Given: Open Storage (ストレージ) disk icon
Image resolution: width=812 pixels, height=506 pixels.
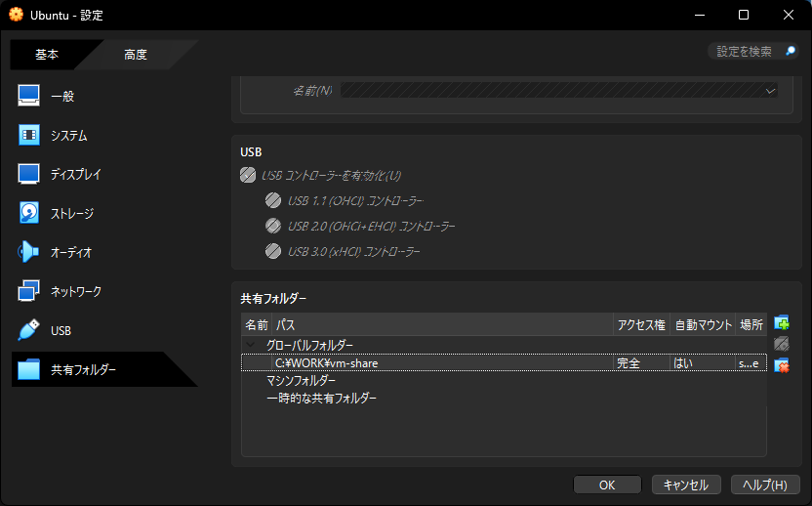Looking at the screenshot, I should (x=29, y=213).
